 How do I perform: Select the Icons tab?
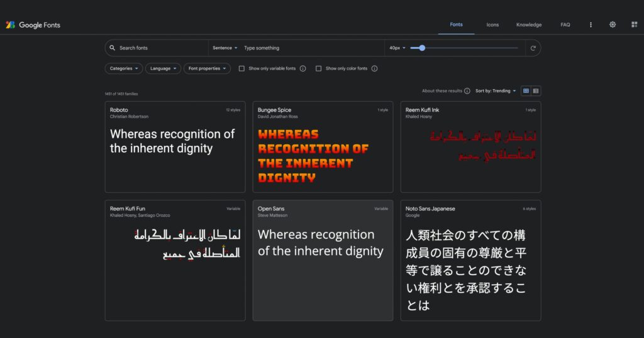coord(492,25)
